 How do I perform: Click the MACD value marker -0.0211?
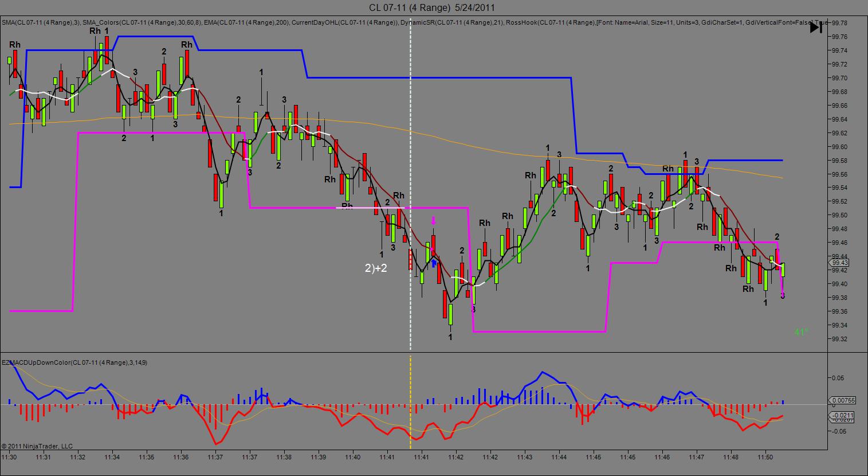coord(841,415)
